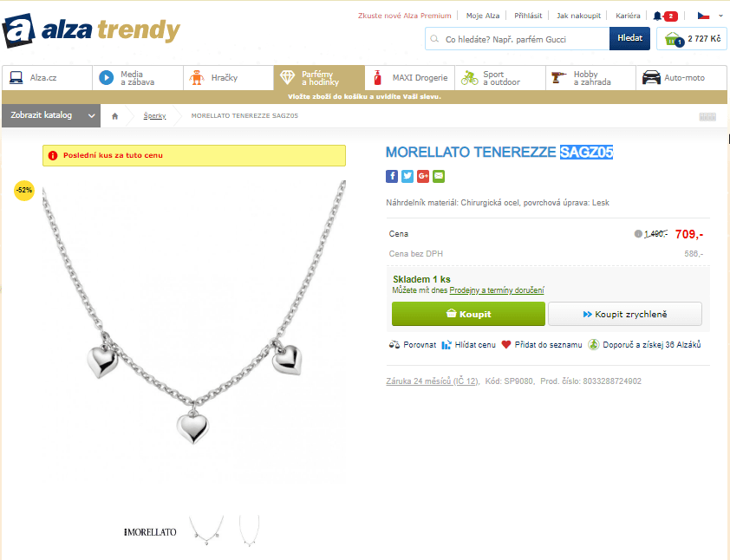Open Šperky breadcrumb link
Image resolution: width=730 pixels, height=560 pixels.
pos(154,116)
